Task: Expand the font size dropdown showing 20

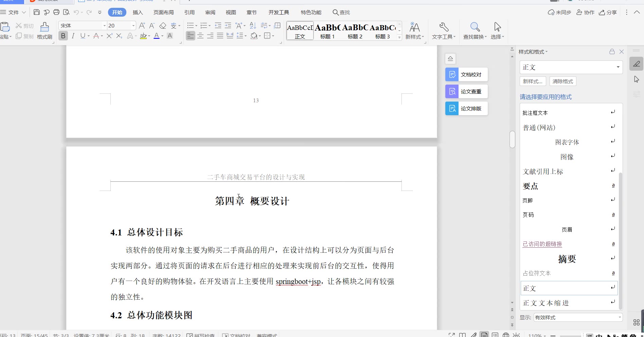Action: click(x=133, y=25)
